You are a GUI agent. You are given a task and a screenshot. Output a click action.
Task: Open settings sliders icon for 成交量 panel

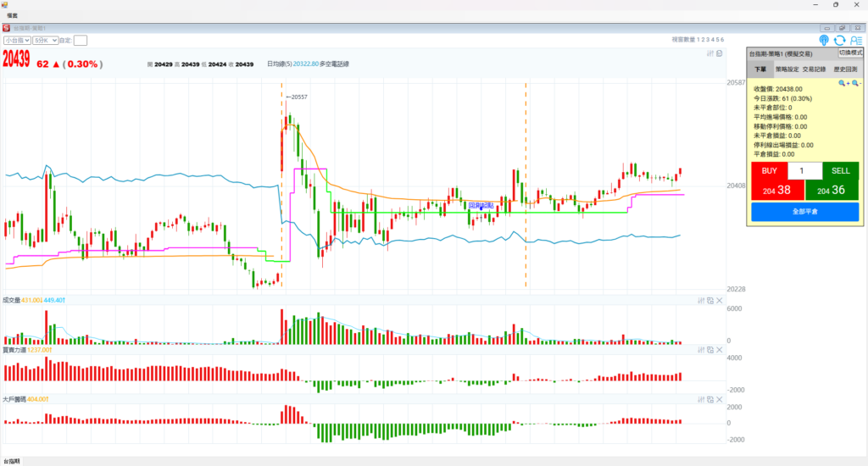click(x=701, y=301)
